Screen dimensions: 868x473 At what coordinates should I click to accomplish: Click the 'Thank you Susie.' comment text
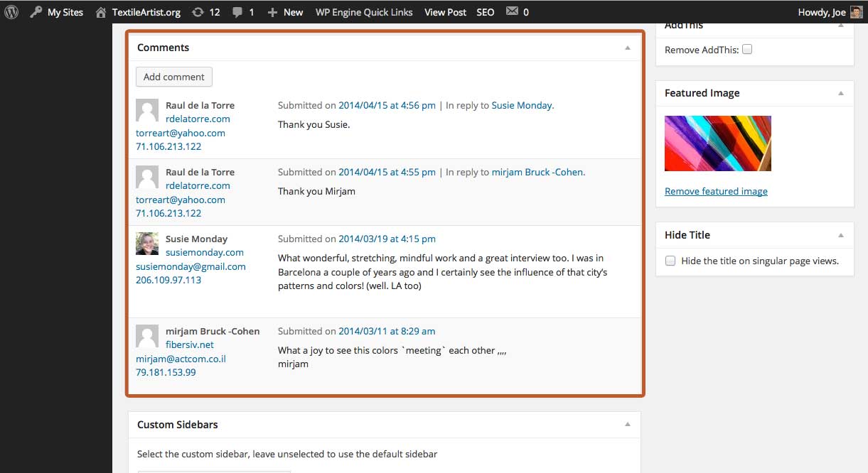[x=314, y=124]
